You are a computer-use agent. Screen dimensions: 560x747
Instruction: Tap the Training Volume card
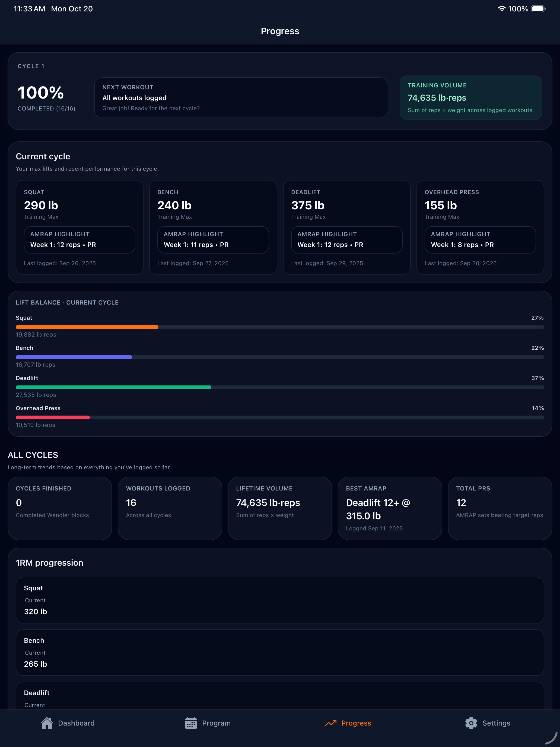tap(471, 98)
